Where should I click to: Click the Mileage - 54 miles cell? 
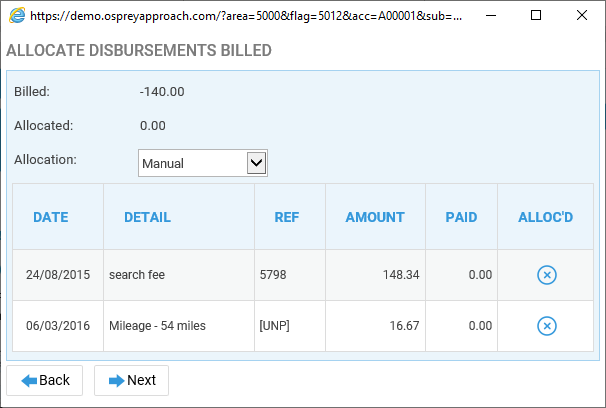pos(179,326)
